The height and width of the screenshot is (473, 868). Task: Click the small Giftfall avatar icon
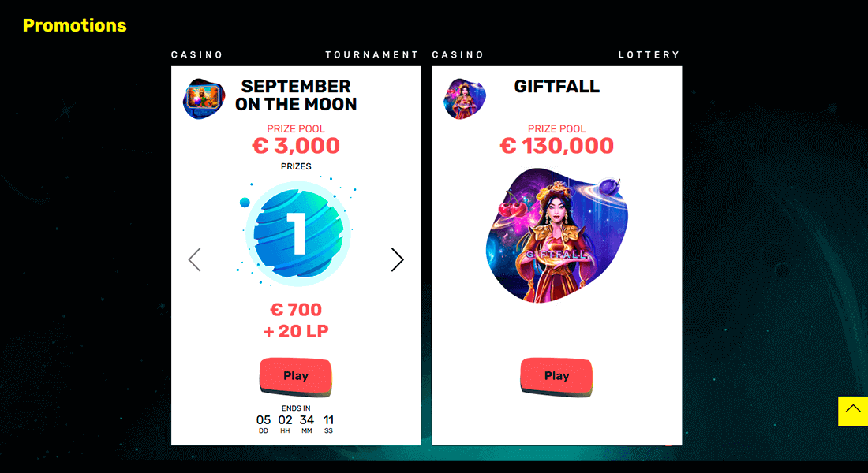465,99
